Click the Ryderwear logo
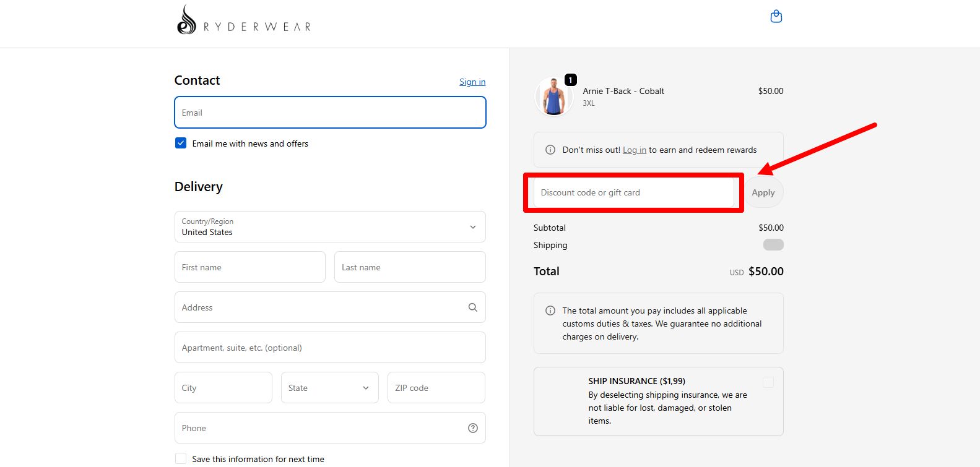980x467 pixels. [x=244, y=20]
